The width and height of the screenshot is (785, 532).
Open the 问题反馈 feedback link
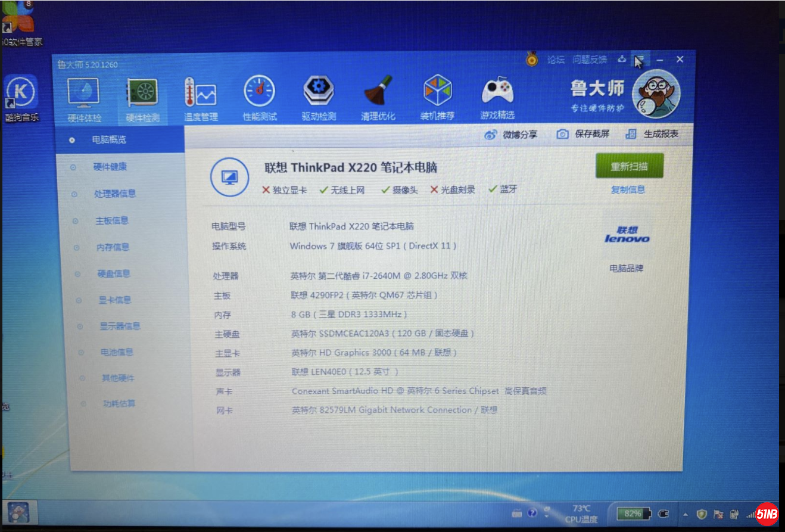pyautogui.click(x=590, y=60)
